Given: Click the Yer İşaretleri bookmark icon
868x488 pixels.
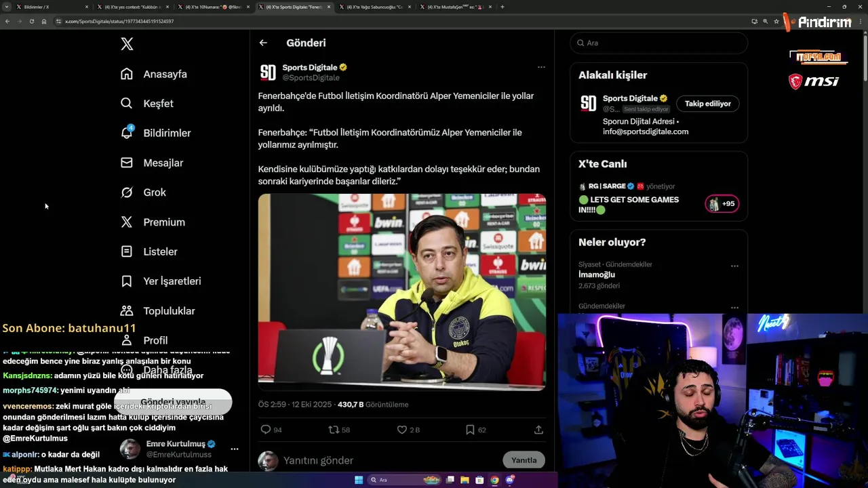Looking at the screenshot, I should [x=127, y=281].
